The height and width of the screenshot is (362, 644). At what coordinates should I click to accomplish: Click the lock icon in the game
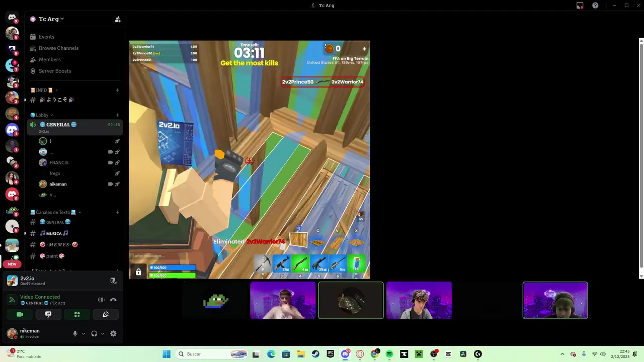point(138,272)
